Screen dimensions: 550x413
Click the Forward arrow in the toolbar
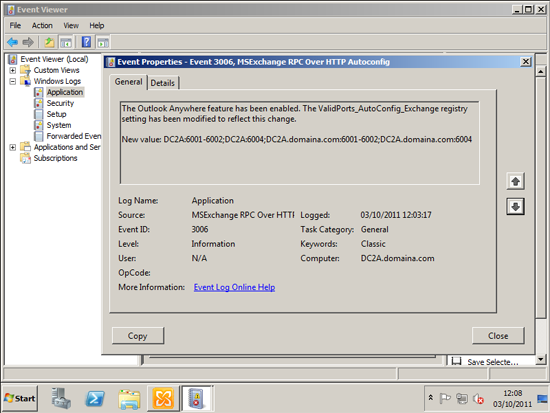[28, 42]
